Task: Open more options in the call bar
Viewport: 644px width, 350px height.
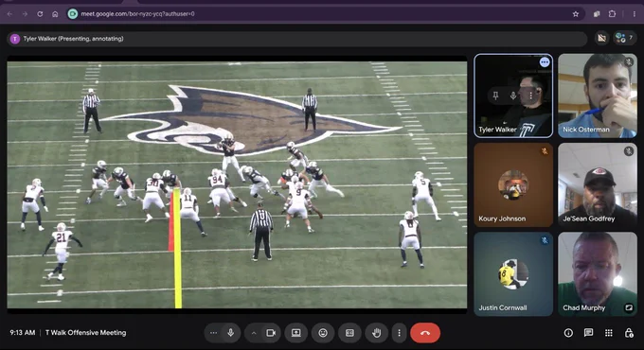Action: pyautogui.click(x=399, y=333)
